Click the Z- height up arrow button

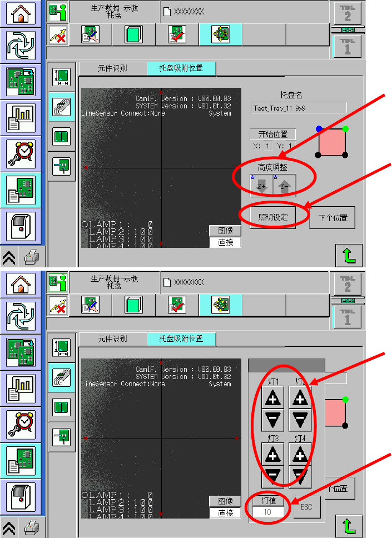point(284,186)
